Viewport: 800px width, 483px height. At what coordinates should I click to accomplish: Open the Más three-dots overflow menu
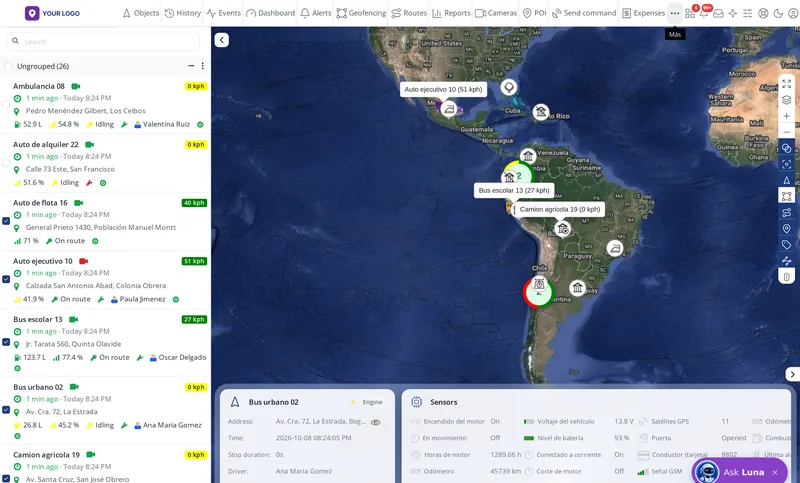pos(675,13)
